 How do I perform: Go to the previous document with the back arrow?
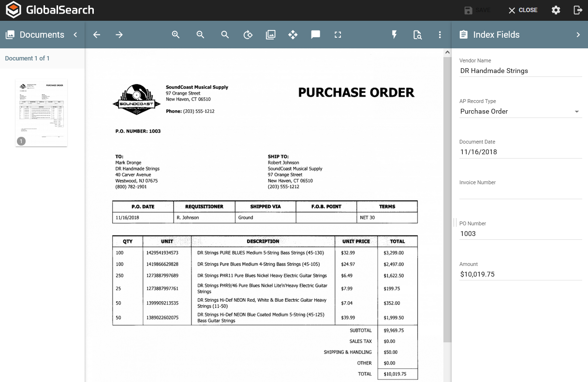point(97,35)
